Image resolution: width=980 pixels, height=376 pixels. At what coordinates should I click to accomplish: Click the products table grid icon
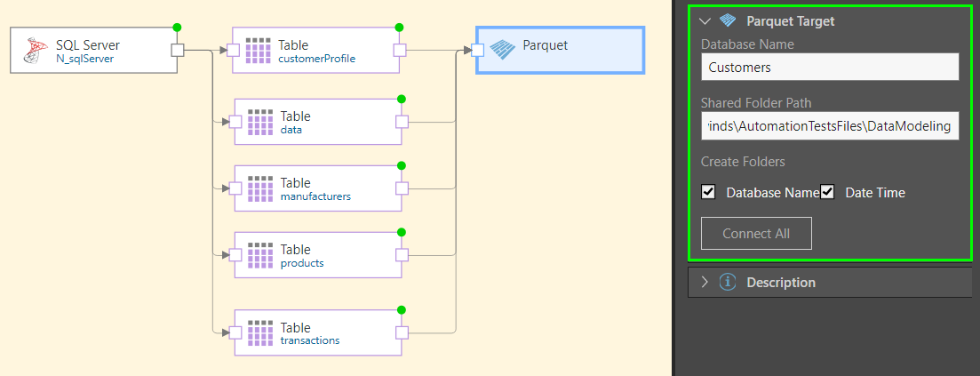[x=259, y=256]
